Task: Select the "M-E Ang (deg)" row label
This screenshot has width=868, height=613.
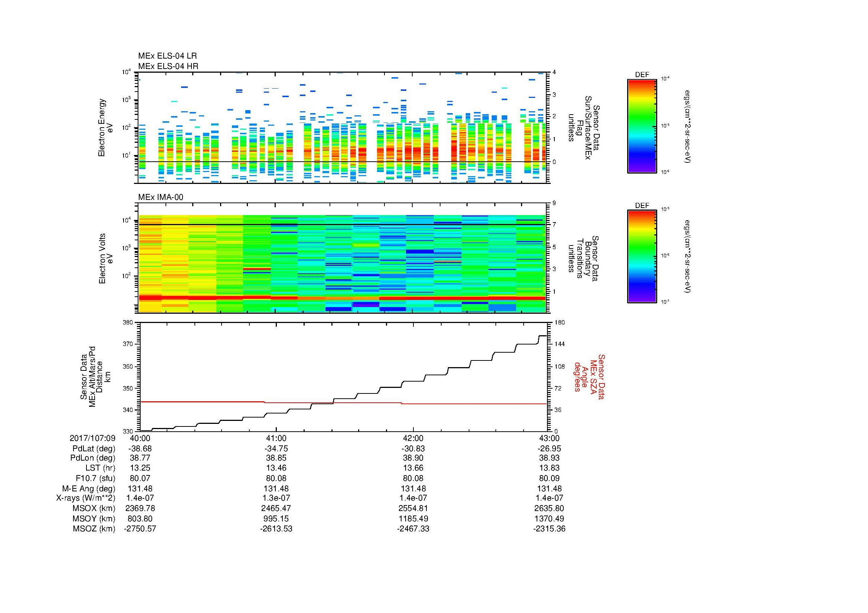Action: coord(89,489)
